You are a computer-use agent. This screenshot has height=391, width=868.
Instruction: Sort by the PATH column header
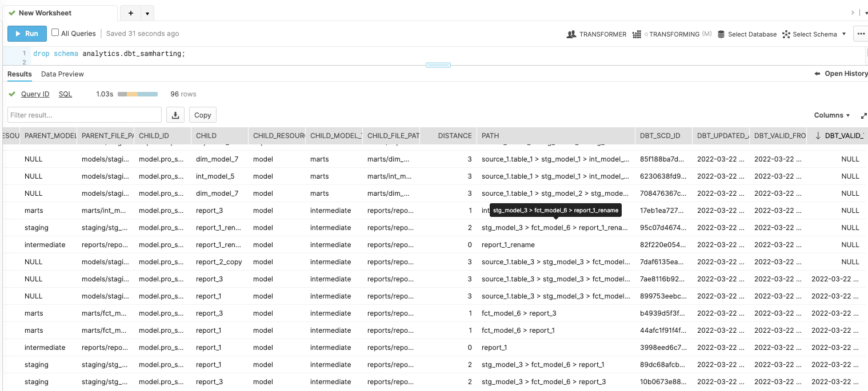pyautogui.click(x=555, y=135)
